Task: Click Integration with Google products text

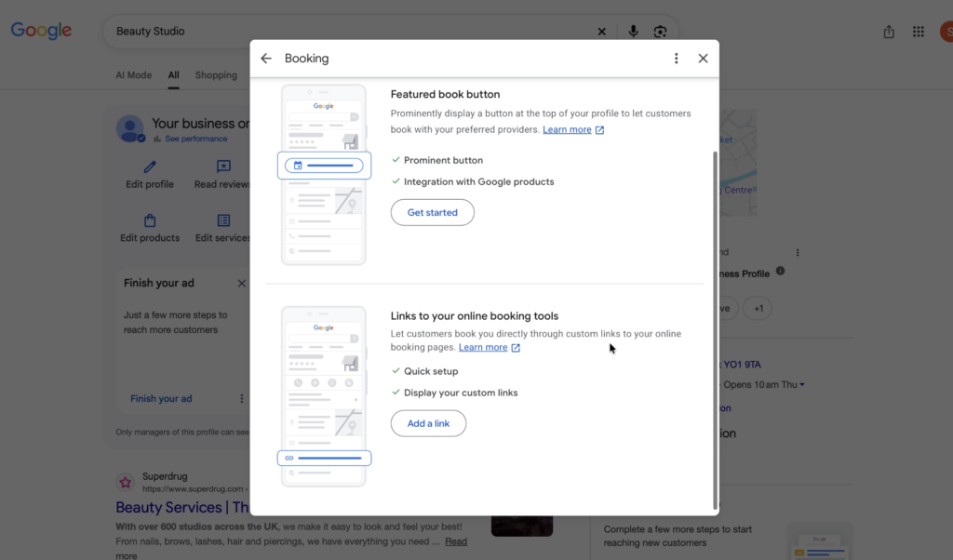Action: coord(479,181)
